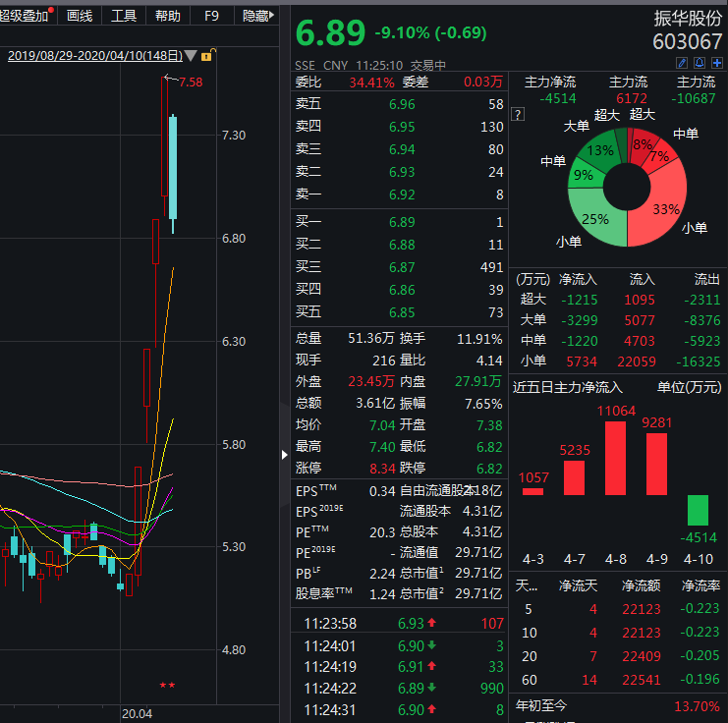Click the white arrow to collapse the side panel
Viewport: 728px width, 723px height.
pyautogui.click(x=285, y=455)
